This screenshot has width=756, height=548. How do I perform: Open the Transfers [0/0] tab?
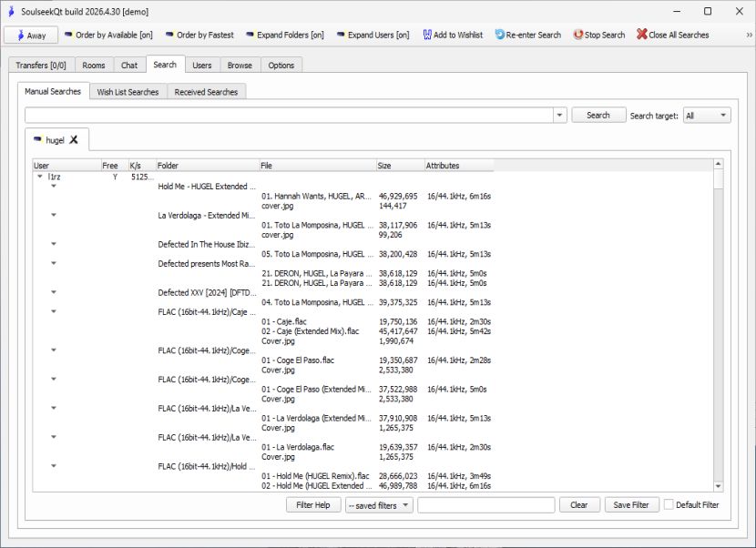click(x=41, y=65)
